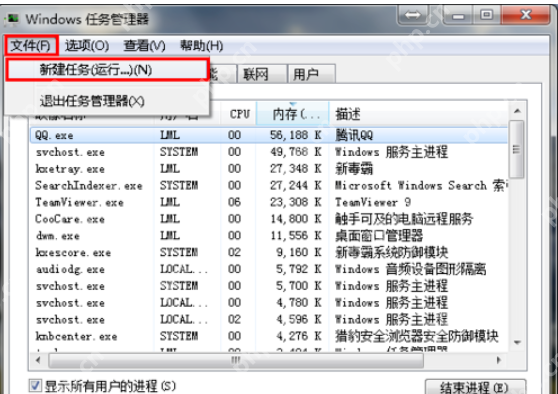Click CPU value 06 for TeamViewer.exe
Image resolution: width=558 pixels, height=394 pixels.
(235, 202)
